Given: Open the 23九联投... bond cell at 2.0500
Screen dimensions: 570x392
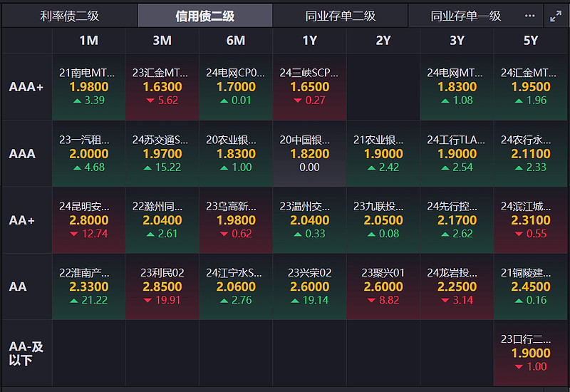Looking at the screenshot, I should [383, 220].
